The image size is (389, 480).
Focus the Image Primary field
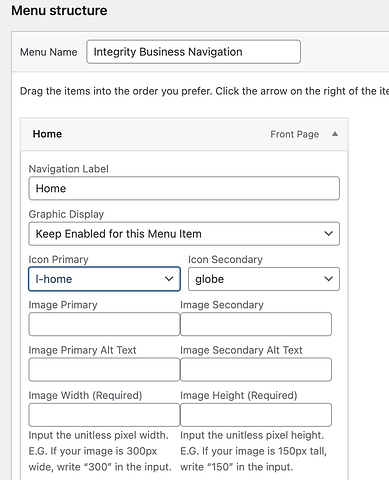(x=104, y=324)
